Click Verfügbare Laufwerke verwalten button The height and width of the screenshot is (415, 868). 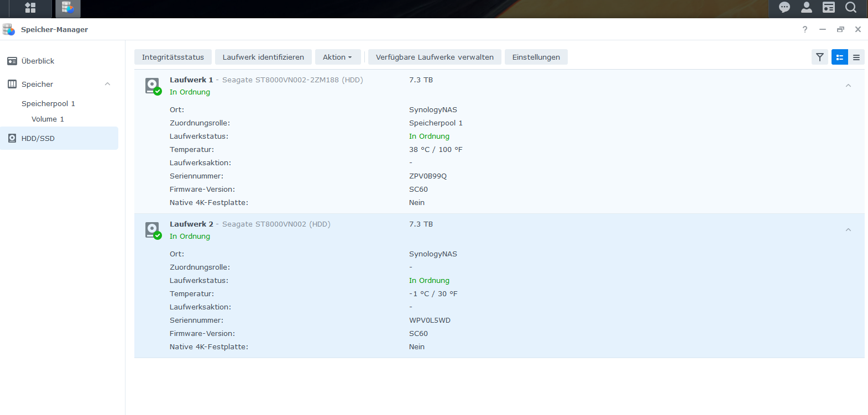[435, 57]
